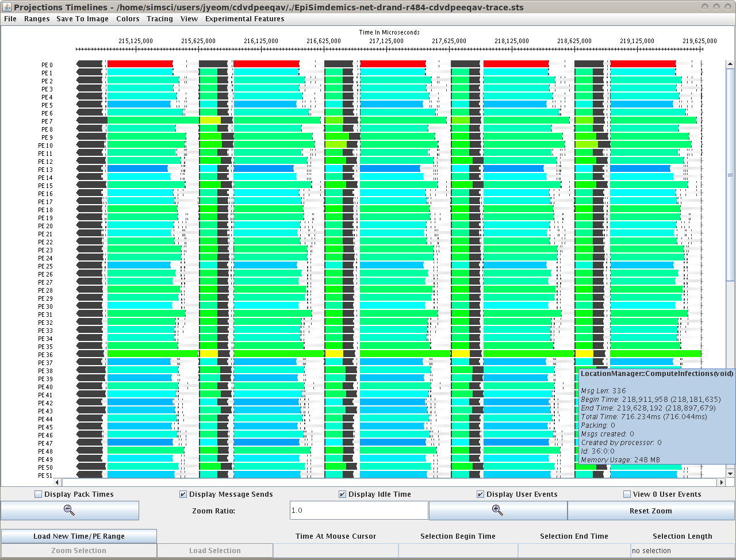Click vertical scrollbar down arrow
The width and height of the screenshot is (736, 560).
(730, 473)
